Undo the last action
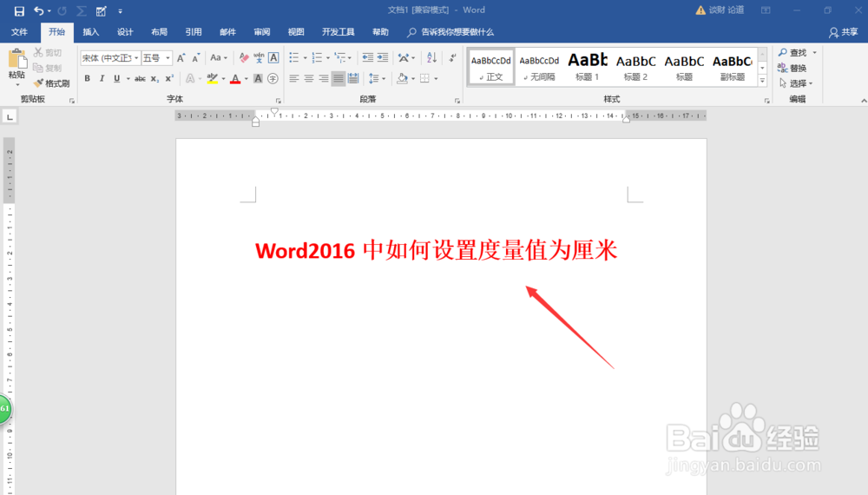The width and height of the screenshot is (868, 495). (x=39, y=10)
